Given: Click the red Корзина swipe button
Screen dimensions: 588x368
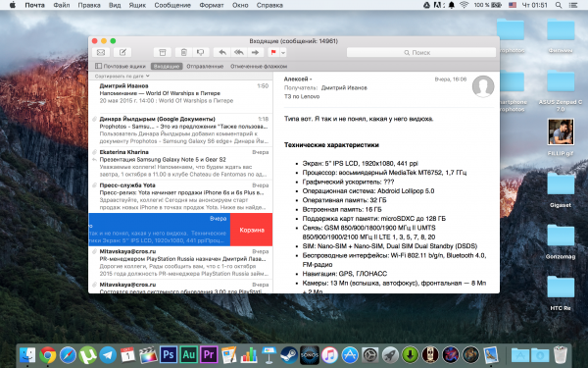Looking at the screenshot, I should [x=252, y=230].
